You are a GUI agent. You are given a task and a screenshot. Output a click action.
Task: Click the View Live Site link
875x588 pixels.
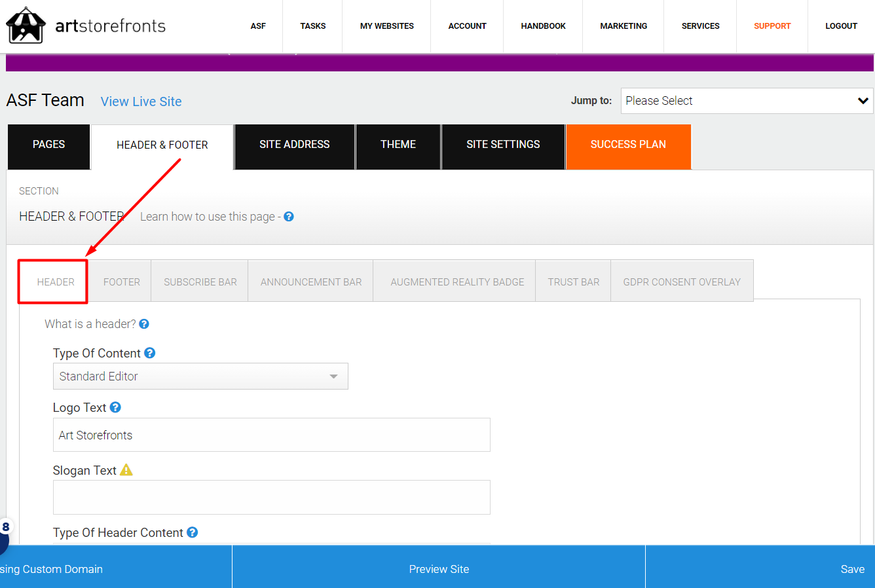point(141,101)
